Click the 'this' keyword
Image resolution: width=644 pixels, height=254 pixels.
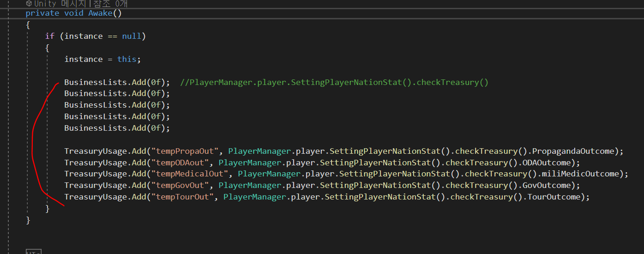126,59
